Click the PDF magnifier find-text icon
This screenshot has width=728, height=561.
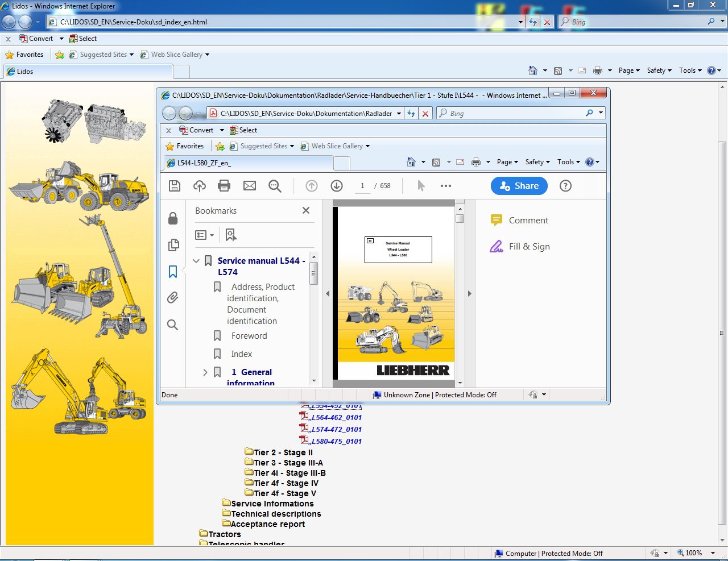pyautogui.click(x=275, y=186)
